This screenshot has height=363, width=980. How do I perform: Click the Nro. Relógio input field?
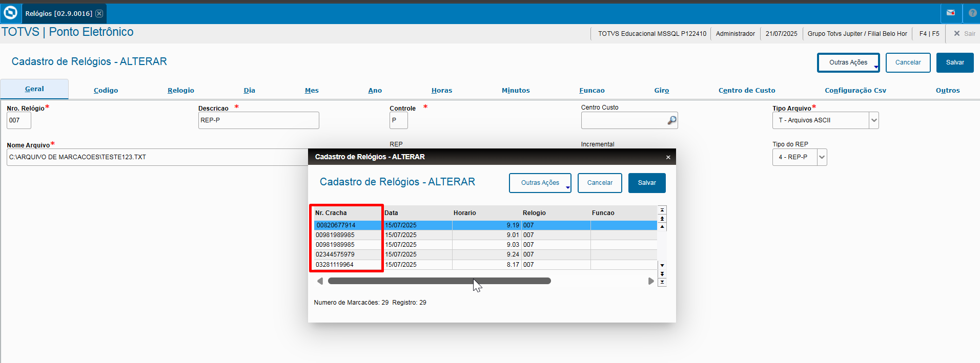[19, 120]
